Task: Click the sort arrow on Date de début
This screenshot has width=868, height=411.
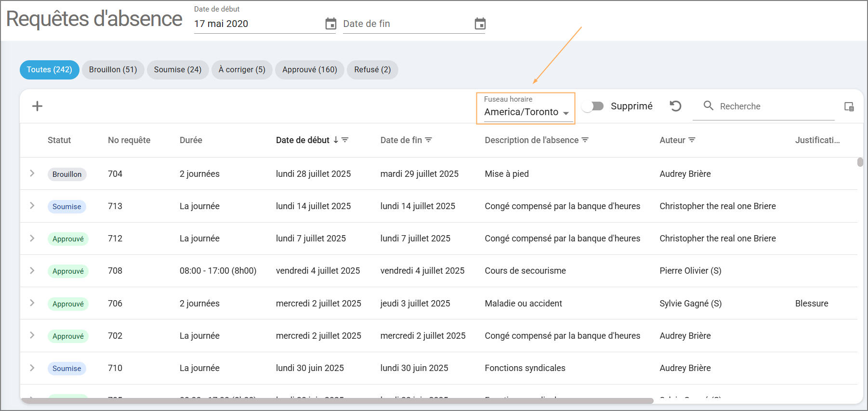Action: click(x=336, y=140)
